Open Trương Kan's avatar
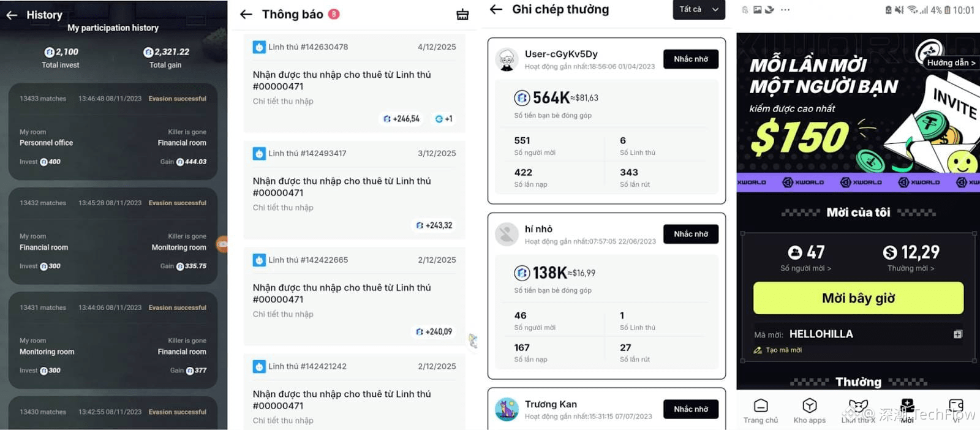Screen dimensions: 980x430 [x=507, y=409]
